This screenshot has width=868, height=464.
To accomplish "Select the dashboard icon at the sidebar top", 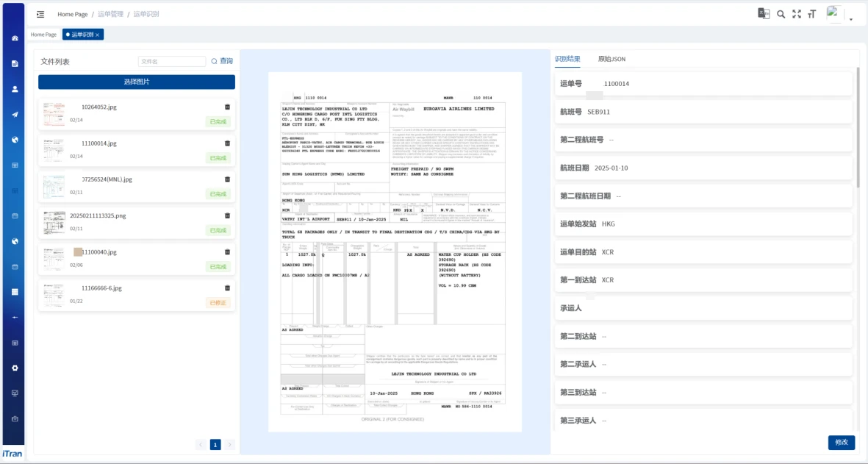I will (x=13, y=37).
